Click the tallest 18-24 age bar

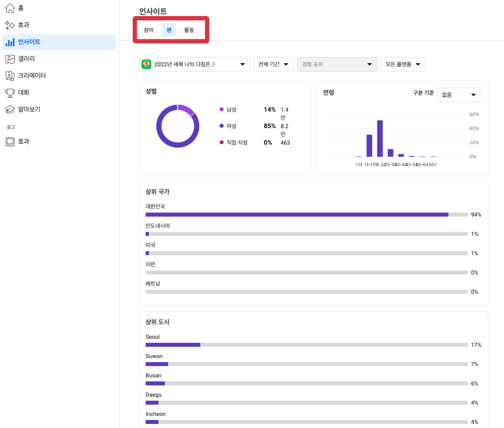coord(380,139)
